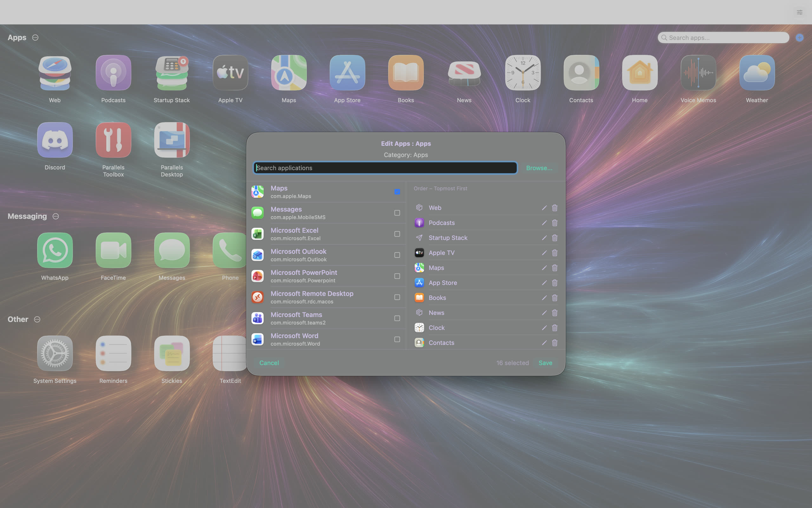Open the Stickies app icon
The width and height of the screenshot is (812, 508).
click(x=172, y=353)
